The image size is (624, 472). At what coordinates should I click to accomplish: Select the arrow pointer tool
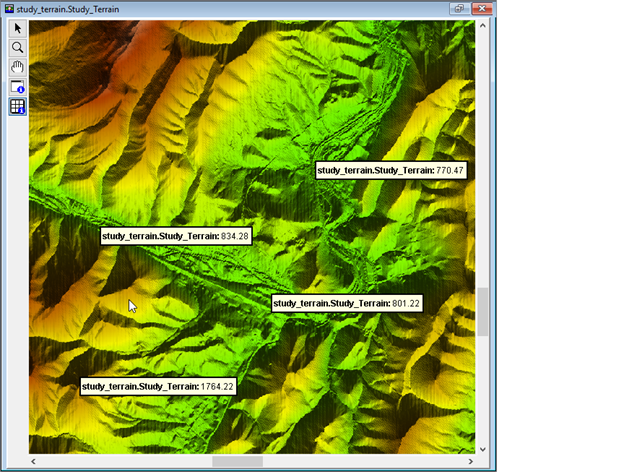click(x=18, y=29)
